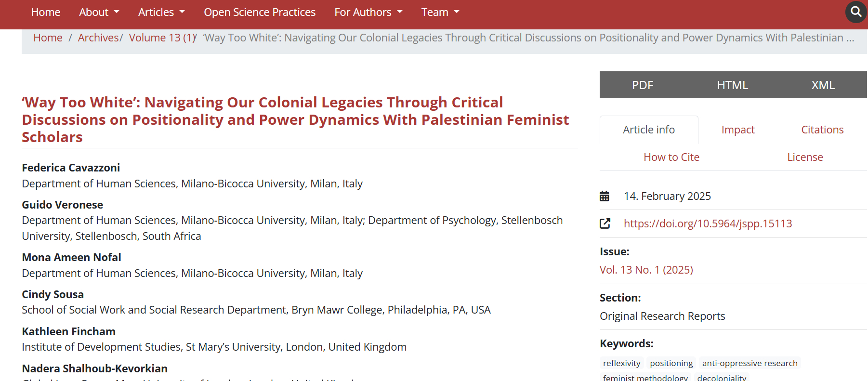Open the License tab
The width and height of the screenshot is (868, 381).
click(x=805, y=158)
